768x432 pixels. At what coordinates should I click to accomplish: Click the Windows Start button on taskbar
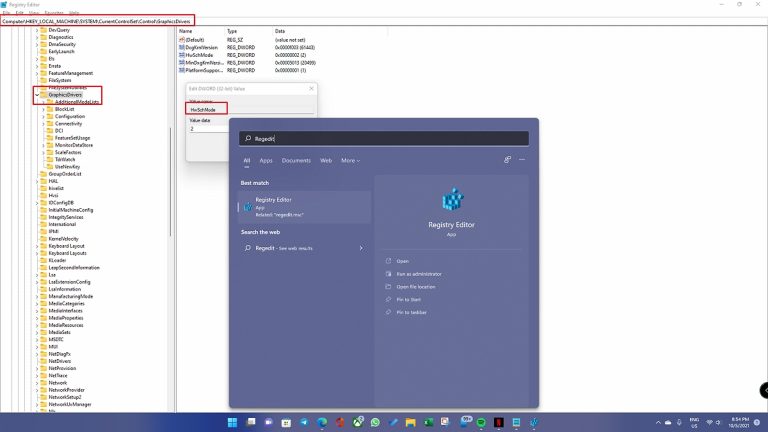[232, 421]
